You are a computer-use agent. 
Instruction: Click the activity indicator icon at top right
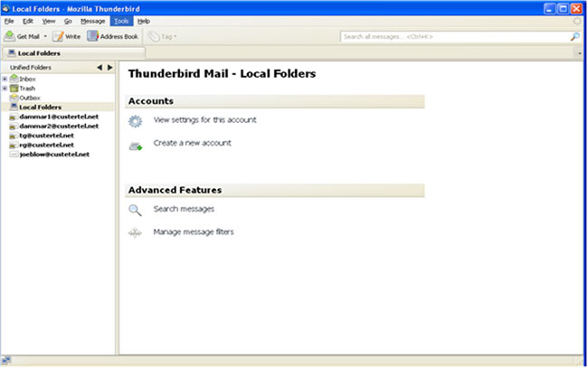(577, 21)
